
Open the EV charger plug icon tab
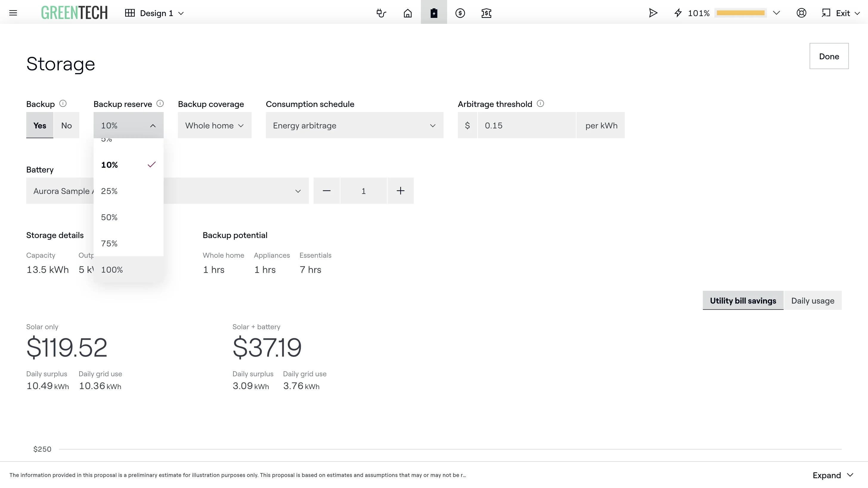(381, 13)
